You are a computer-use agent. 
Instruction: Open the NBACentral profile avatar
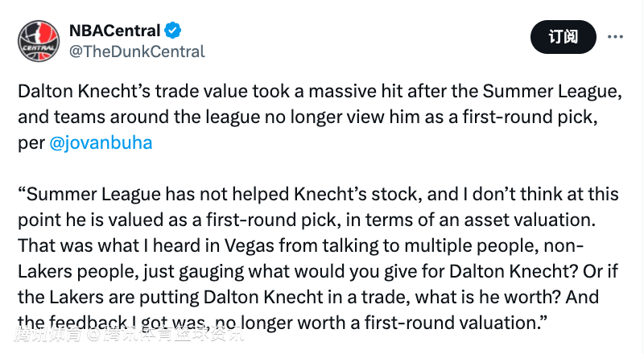point(39,41)
